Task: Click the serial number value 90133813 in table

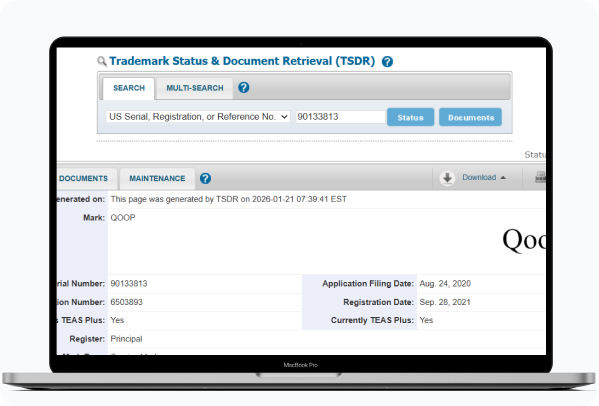Action: [x=129, y=284]
